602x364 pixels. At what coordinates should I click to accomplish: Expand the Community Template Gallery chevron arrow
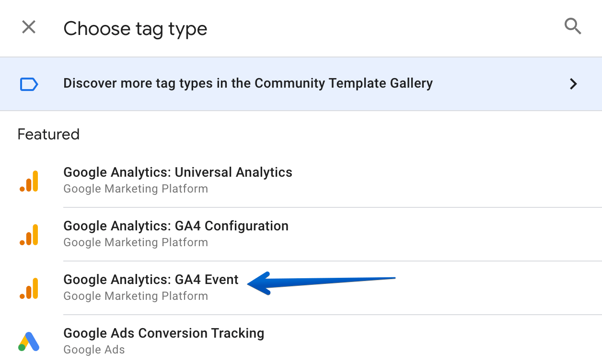[573, 84]
